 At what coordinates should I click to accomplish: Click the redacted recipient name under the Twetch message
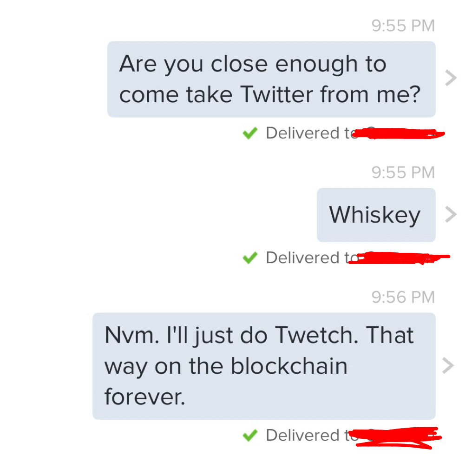396,437
